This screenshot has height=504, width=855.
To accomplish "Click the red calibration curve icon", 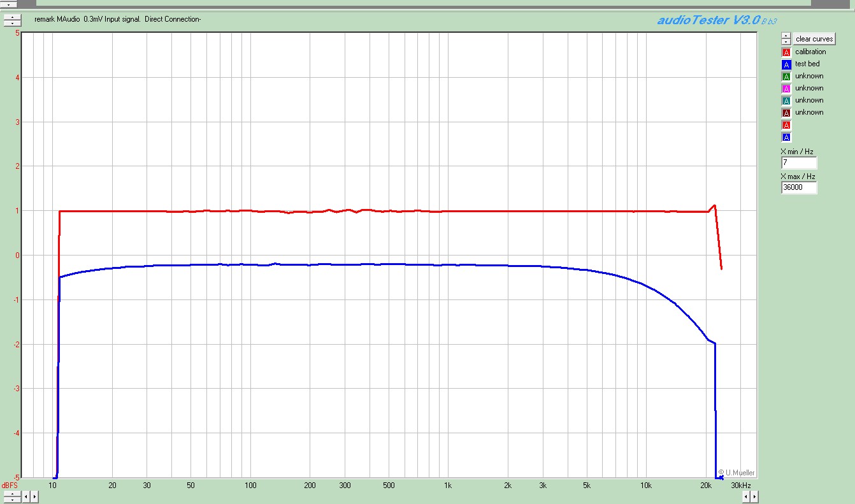I will pyautogui.click(x=786, y=52).
